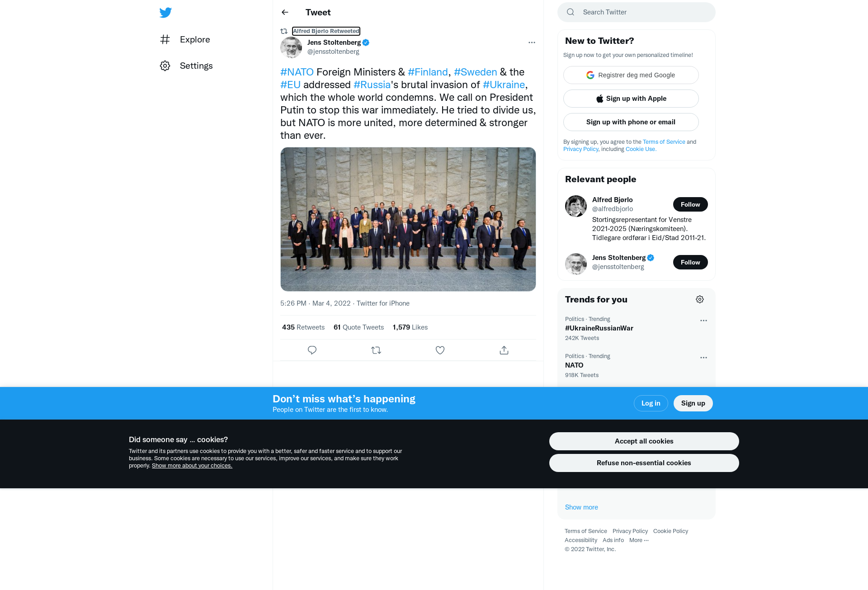Refuse non-essential cookies

tap(644, 463)
